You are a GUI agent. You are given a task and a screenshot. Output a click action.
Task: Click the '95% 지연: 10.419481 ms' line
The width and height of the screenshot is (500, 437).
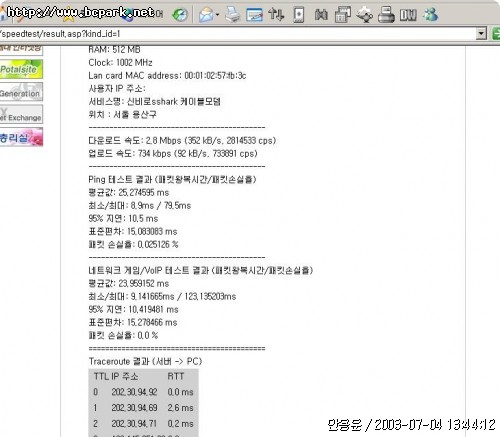point(133,310)
